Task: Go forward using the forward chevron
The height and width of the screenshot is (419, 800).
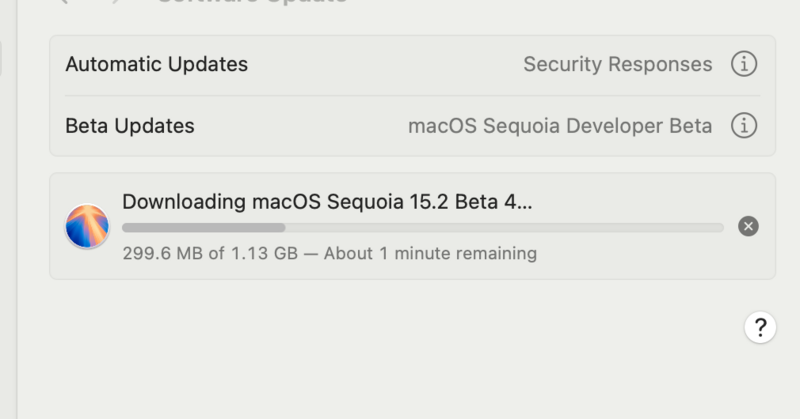Action: [115, 2]
